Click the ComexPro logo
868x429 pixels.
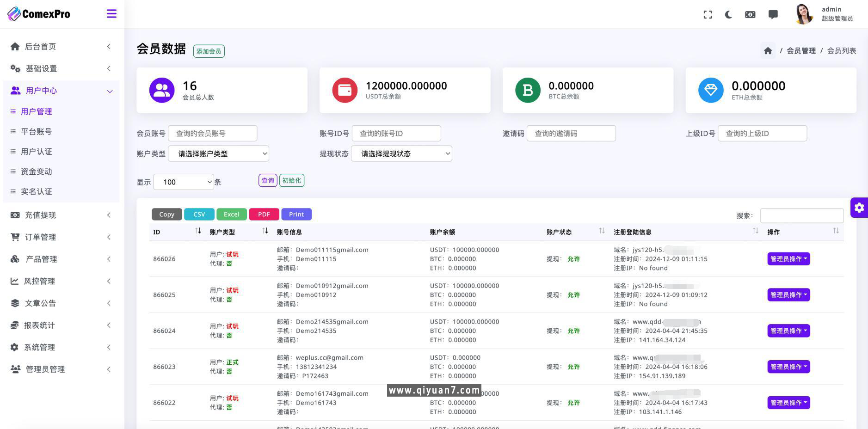(39, 13)
